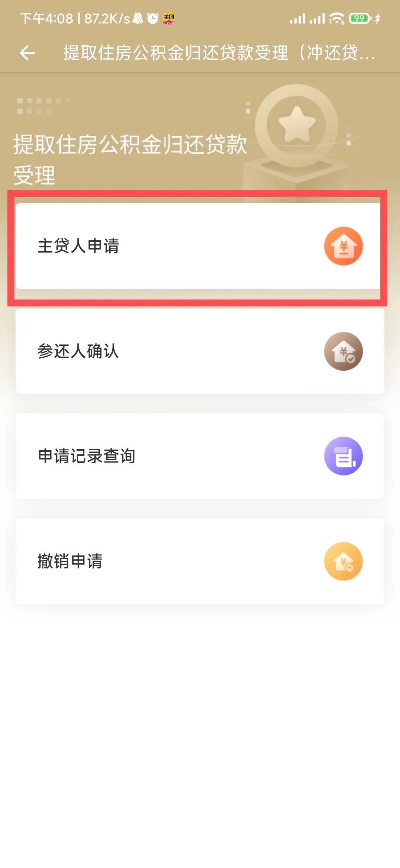Select the 参还人确认 option text
This screenshot has height=868, width=400.
coord(79,351)
